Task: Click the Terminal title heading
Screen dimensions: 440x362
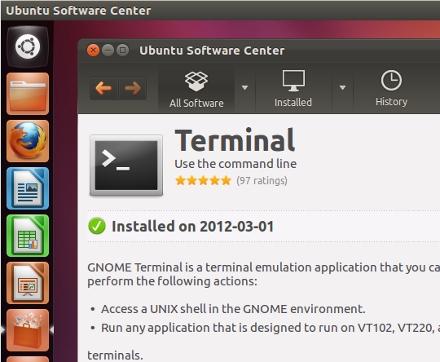Action: point(235,140)
